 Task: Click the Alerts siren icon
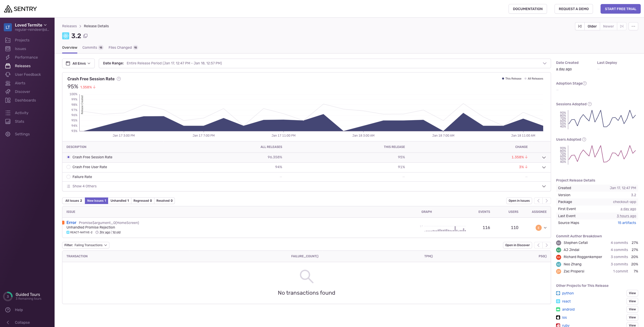pos(8,83)
